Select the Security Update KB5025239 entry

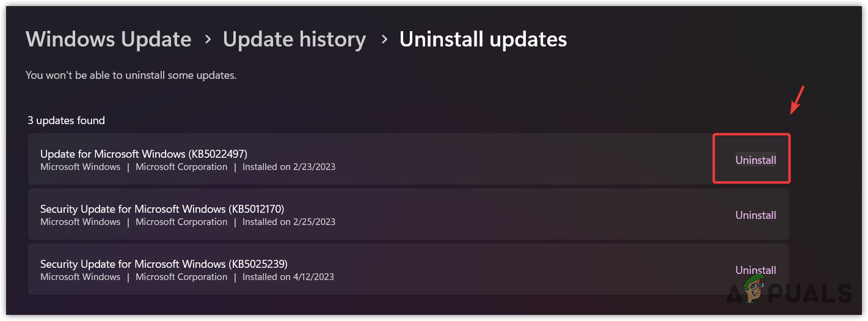tap(409, 270)
